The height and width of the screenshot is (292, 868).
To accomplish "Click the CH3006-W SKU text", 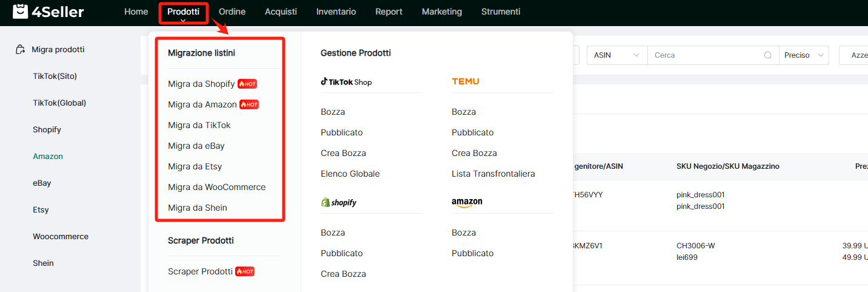I will 696,246.
